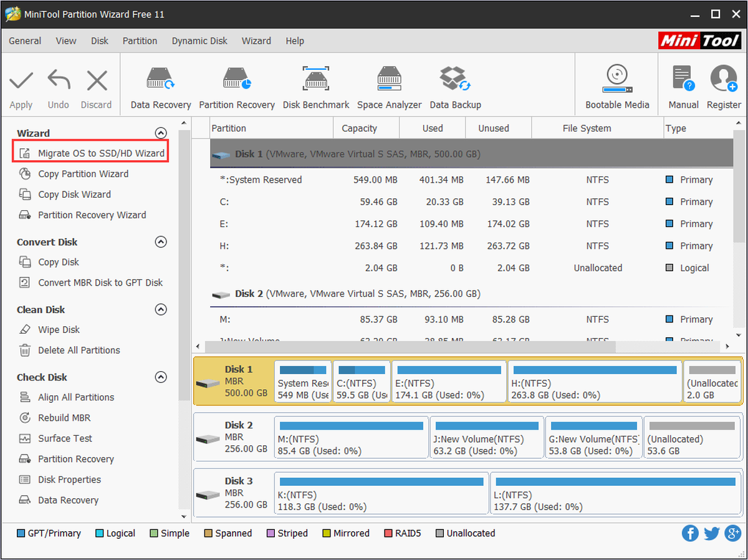Select J:New Volume block on Disk 2

click(x=486, y=437)
